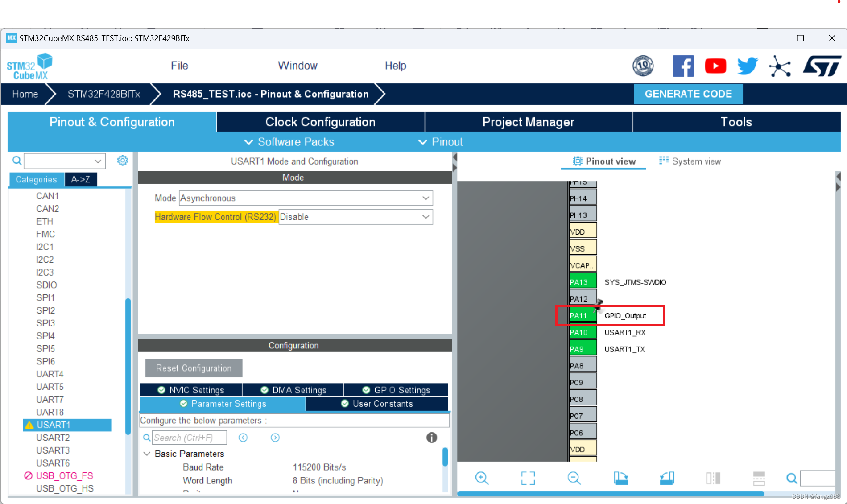Switch to the A->Z list tab

point(81,179)
